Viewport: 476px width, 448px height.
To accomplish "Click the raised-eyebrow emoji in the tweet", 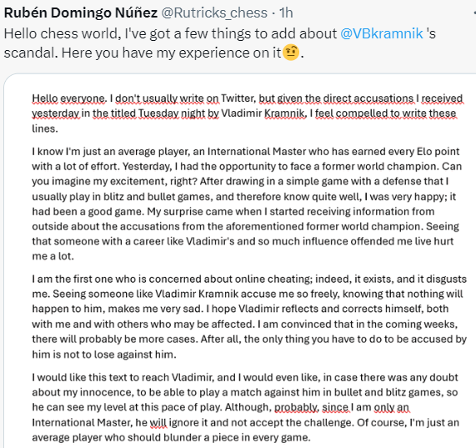I will (x=291, y=53).
